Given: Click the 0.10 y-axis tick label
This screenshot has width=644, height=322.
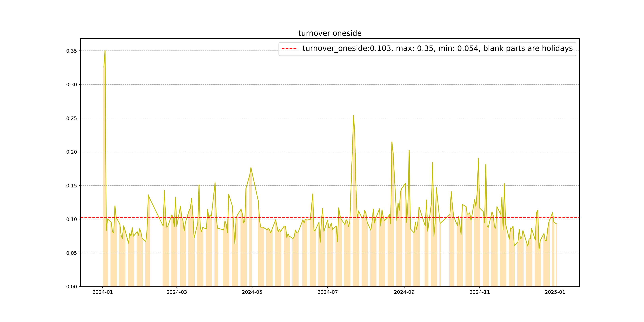Looking at the screenshot, I should click(x=72, y=219).
